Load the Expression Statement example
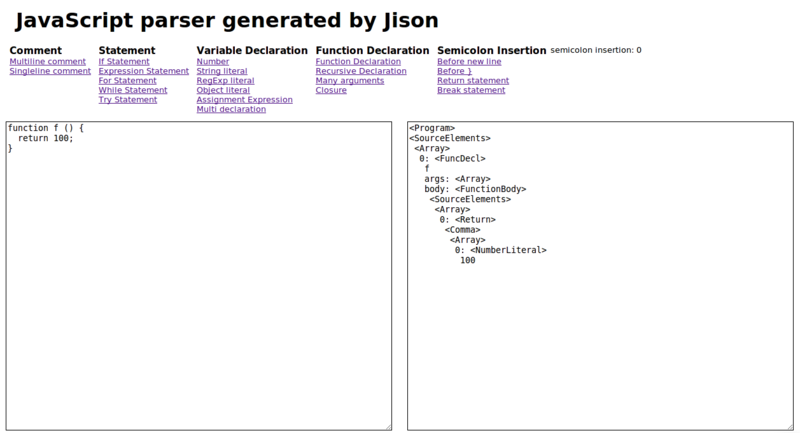The width and height of the screenshot is (800, 433). [x=144, y=71]
